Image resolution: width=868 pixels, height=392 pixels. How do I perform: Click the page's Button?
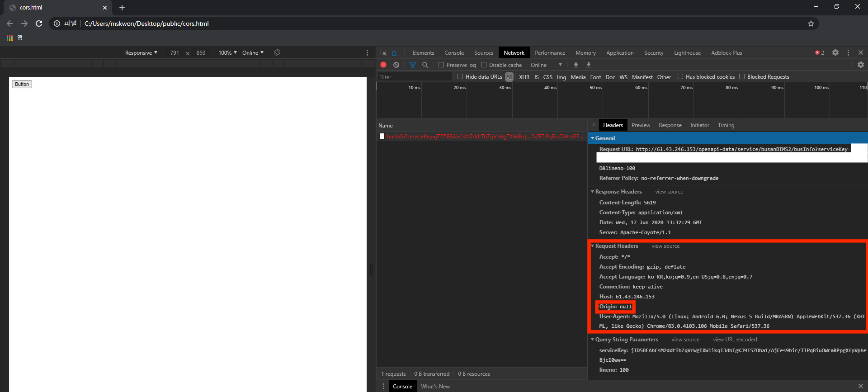[x=22, y=84]
